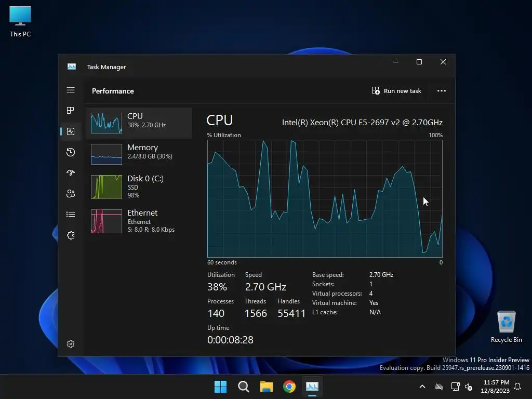Click the '60 seconds' graph axis label
532x399 pixels.
pos(222,262)
